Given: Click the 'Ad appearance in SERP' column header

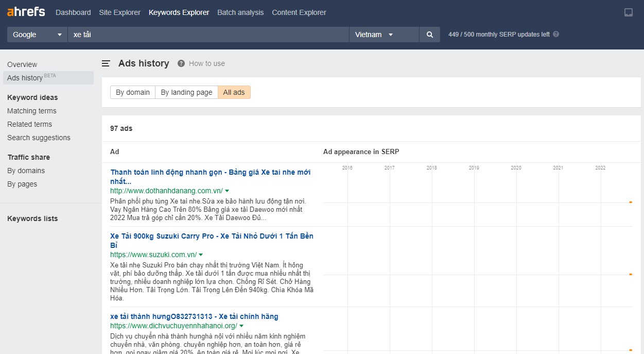Looking at the screenshot, I should (x=361, y=151).
